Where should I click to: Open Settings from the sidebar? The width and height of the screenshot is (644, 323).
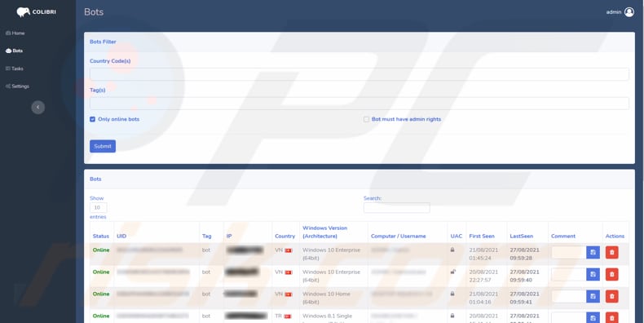pyautogui.click(x=17, y=86)
